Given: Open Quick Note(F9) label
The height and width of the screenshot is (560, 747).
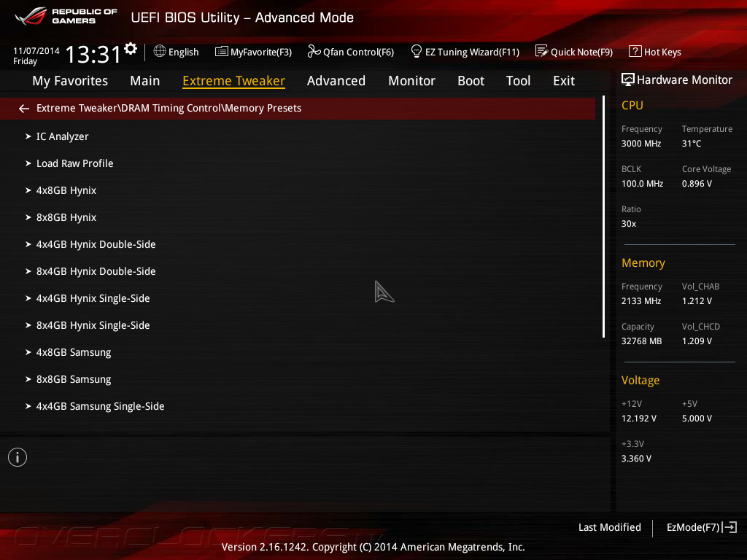Looking at the screenshot, I should point(581,52).
